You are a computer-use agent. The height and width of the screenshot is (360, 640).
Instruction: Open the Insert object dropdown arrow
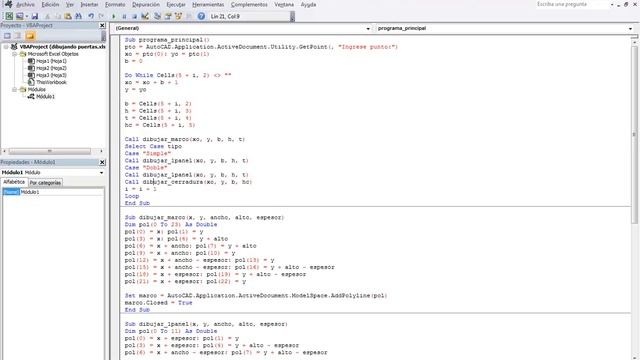click(27, 16)
